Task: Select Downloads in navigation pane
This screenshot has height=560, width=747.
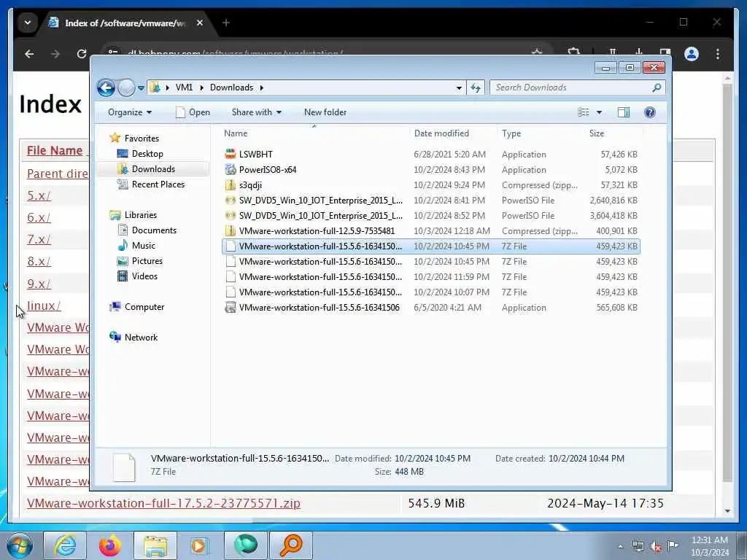Action: pyautogui.click(x=153, y=169)
